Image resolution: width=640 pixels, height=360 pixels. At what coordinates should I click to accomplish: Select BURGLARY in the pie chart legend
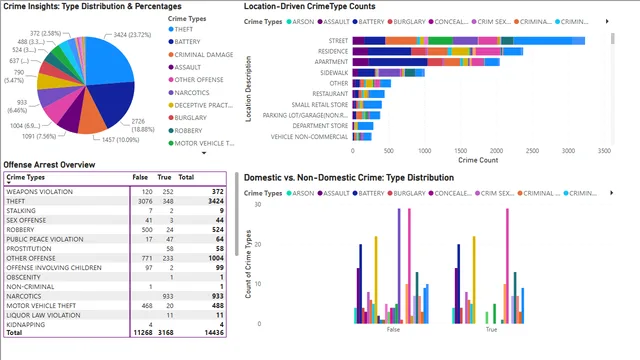[x=188, y=118]
